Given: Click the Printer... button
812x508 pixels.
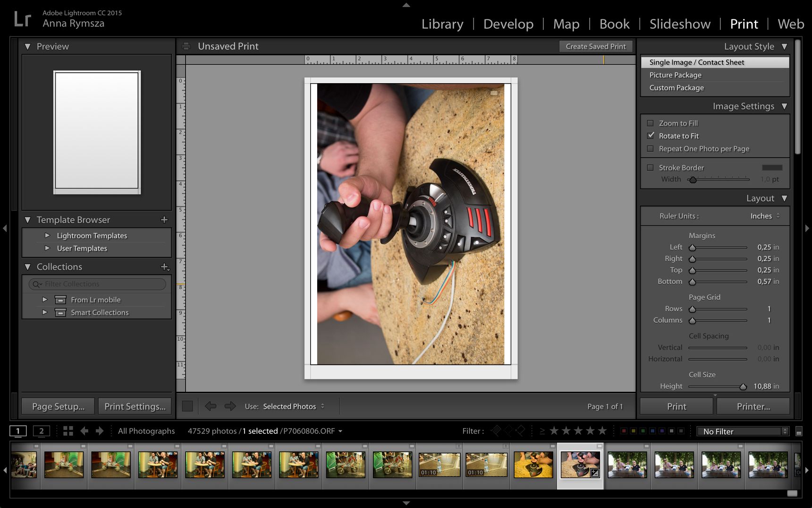Looking at the screenshot, I should pyautogui.click(x=753, y=406).
